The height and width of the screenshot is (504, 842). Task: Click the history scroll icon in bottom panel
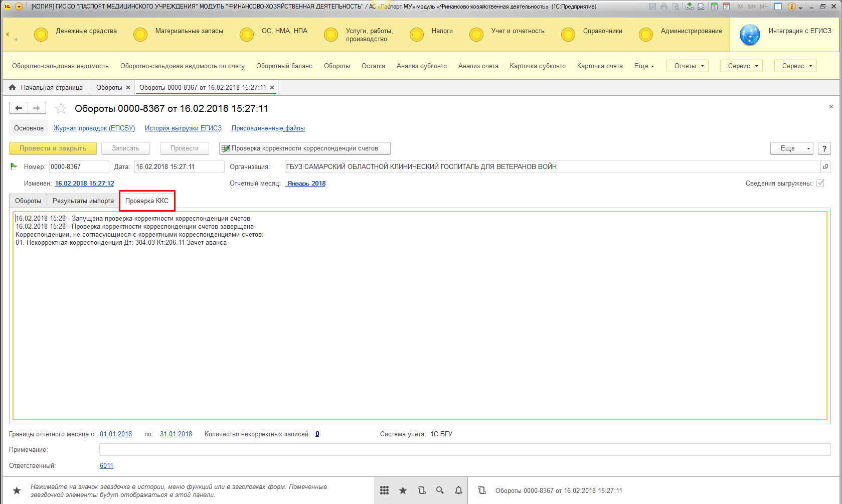point(421,490)
